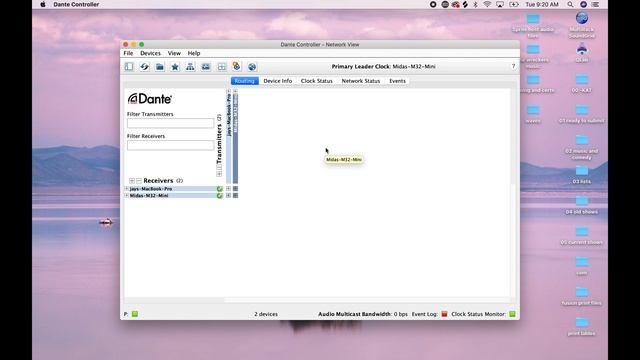Select the '03 lists' desktop folder
Image resolution: width=640 pixels, height=360 pixels.
582,174
